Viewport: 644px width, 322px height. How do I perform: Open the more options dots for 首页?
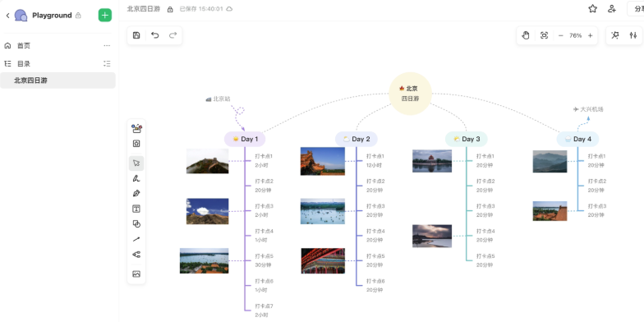[107, 46]
